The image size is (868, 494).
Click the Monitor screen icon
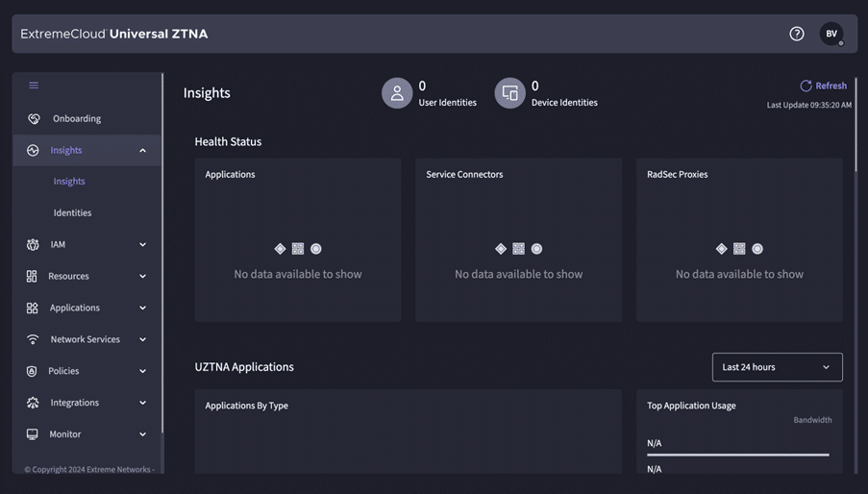32,434
